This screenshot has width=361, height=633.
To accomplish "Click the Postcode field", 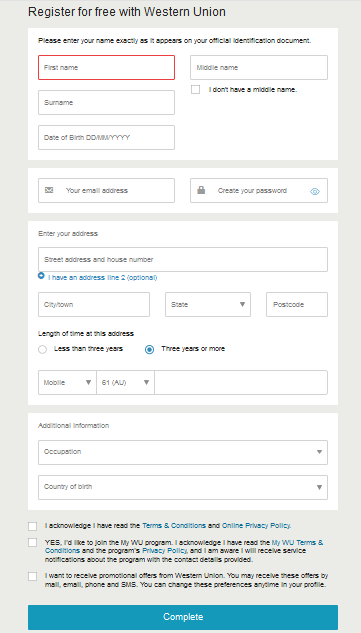I will (297, 304).
